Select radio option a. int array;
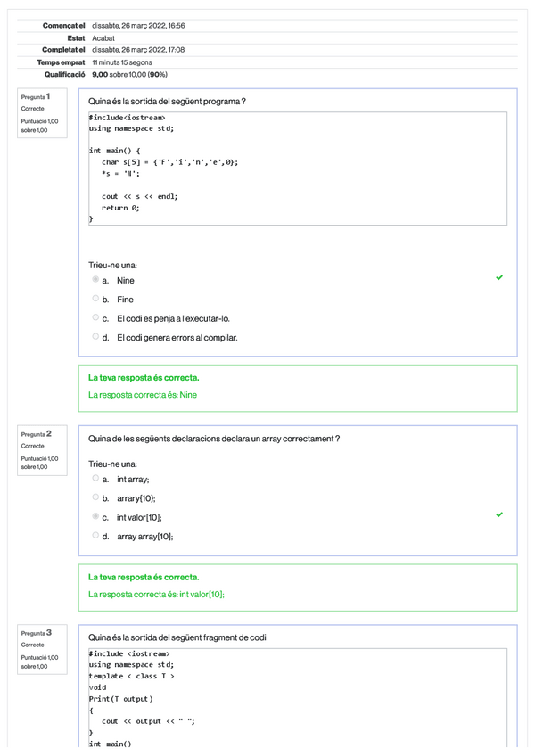This screenshot has width=535, height=756. [95, 479]
